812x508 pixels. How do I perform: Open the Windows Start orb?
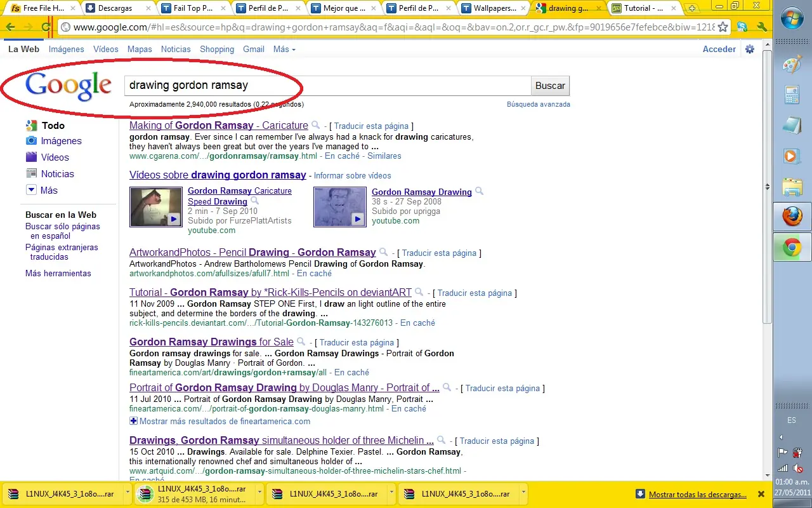(792, 18)
